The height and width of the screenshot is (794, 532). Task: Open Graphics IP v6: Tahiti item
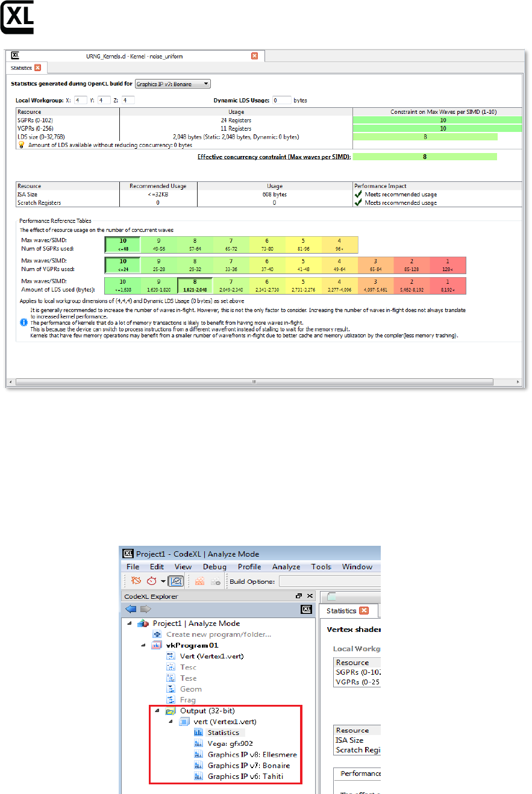point(245,777)
